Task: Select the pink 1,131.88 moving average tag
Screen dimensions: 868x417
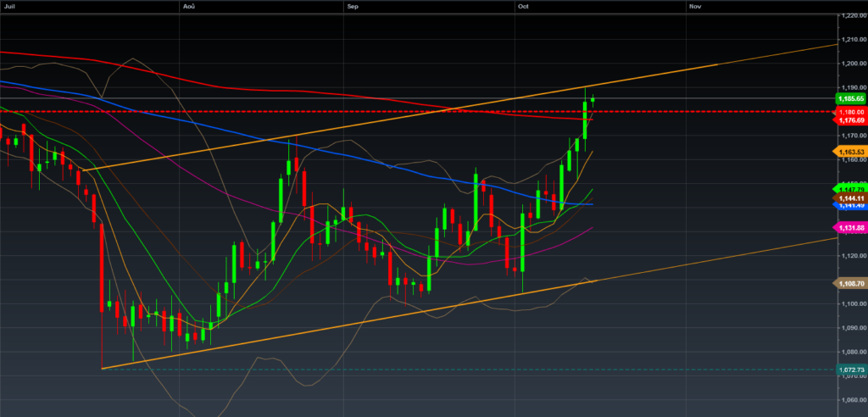Action: coord(850,228)
